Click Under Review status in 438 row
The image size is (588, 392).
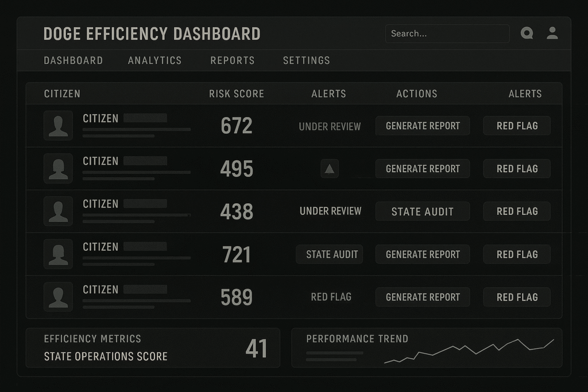(330, 211)
